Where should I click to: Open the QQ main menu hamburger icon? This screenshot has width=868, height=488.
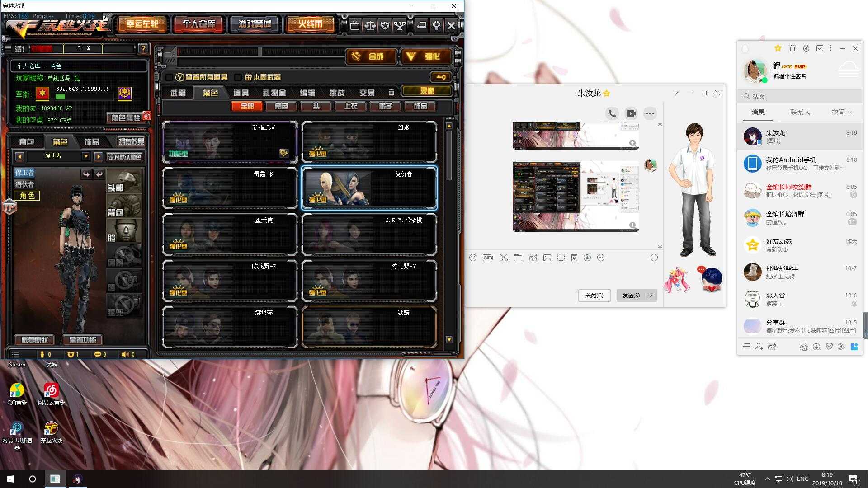point(746,347)
